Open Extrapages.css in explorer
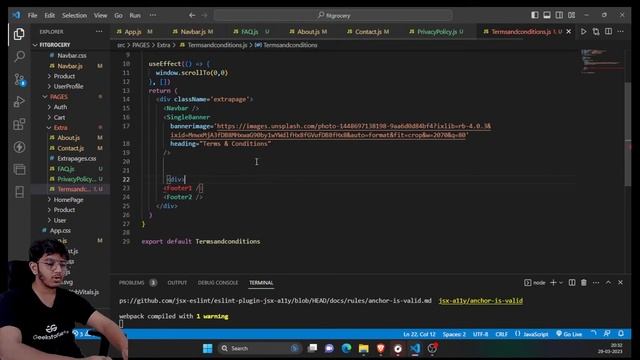 click(x=76, y=158)
